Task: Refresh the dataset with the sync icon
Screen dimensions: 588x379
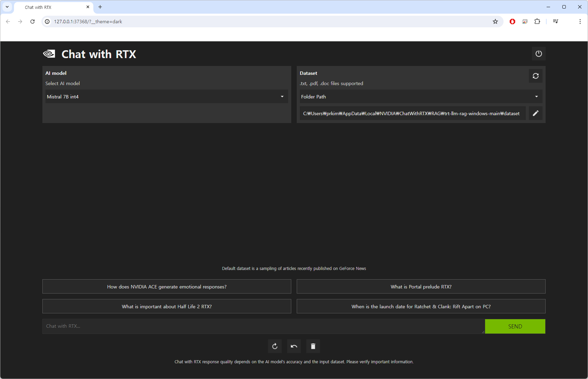Action: (535, 76)
